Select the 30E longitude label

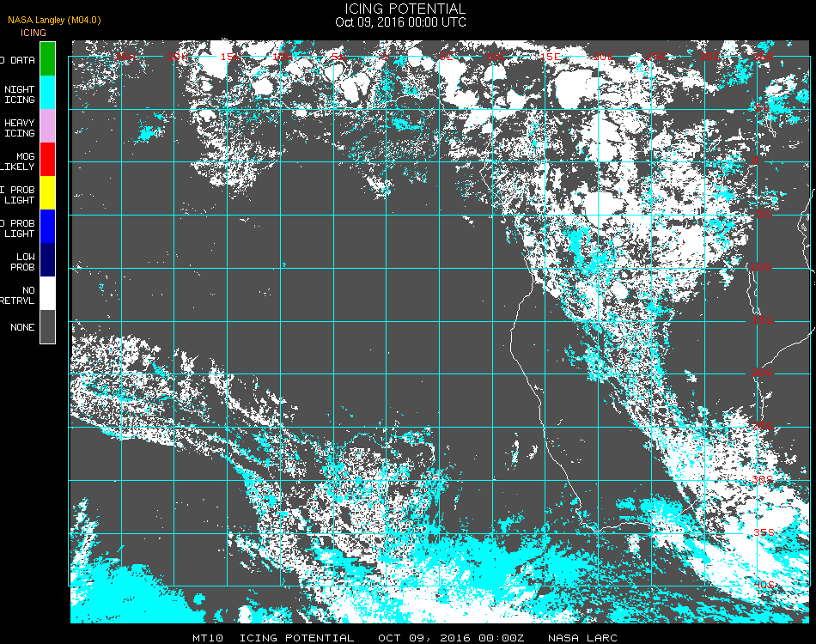click(x=709, y=56)
